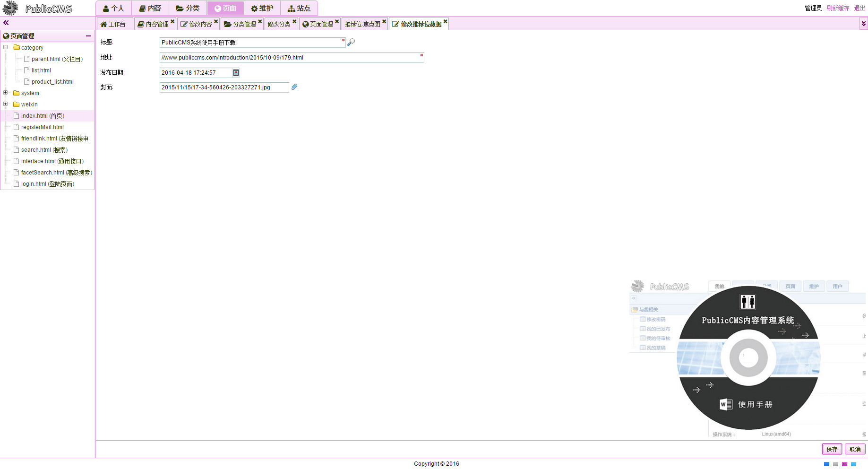Close the 分类管理 tab
This screenshot has width=868, height=470.
(260, 21)
